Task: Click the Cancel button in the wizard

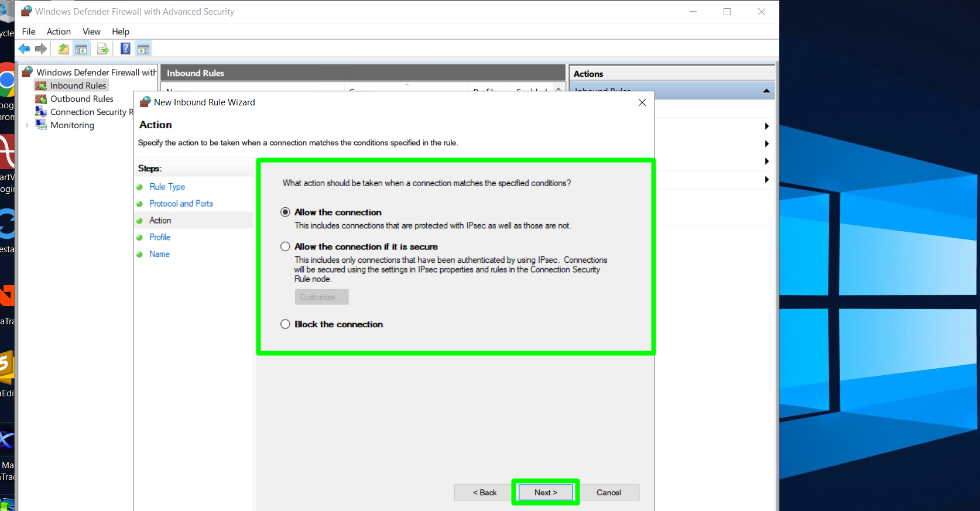Action: [609, 492]
